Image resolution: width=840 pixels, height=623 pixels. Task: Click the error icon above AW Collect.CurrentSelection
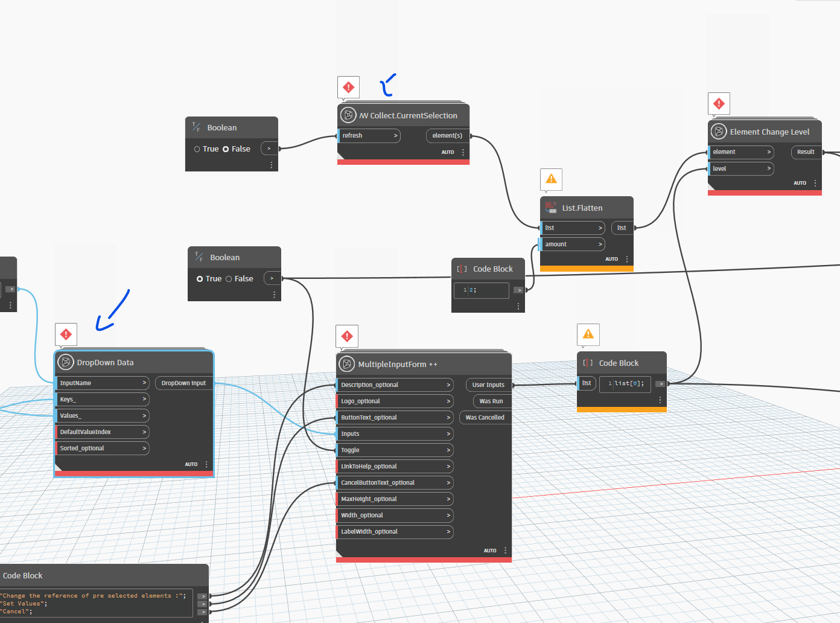point(348,87)
